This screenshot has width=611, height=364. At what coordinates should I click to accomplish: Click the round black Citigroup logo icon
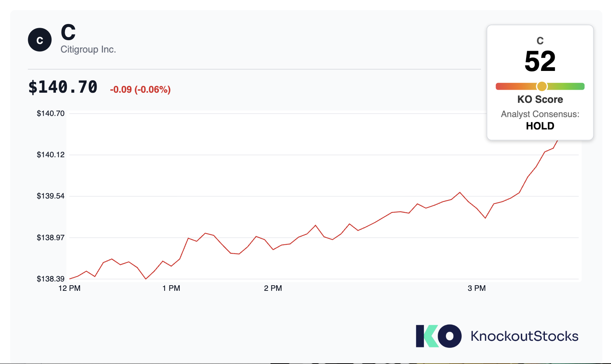[x=40, y=40]
